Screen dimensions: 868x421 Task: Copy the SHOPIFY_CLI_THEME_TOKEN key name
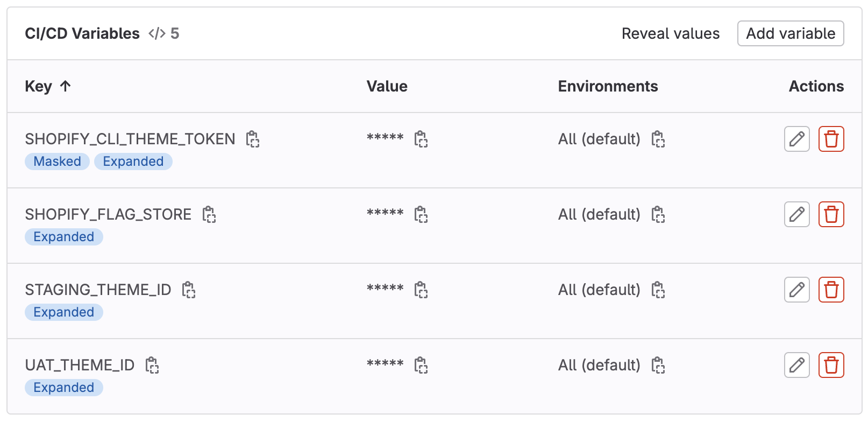pos(253,139)
